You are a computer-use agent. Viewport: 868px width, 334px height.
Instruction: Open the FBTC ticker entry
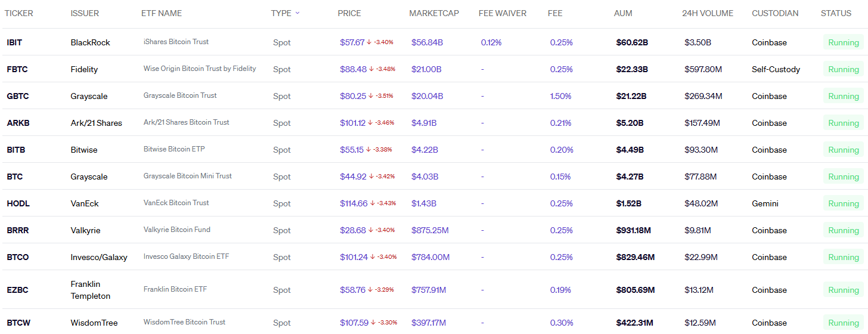(17, 69)
